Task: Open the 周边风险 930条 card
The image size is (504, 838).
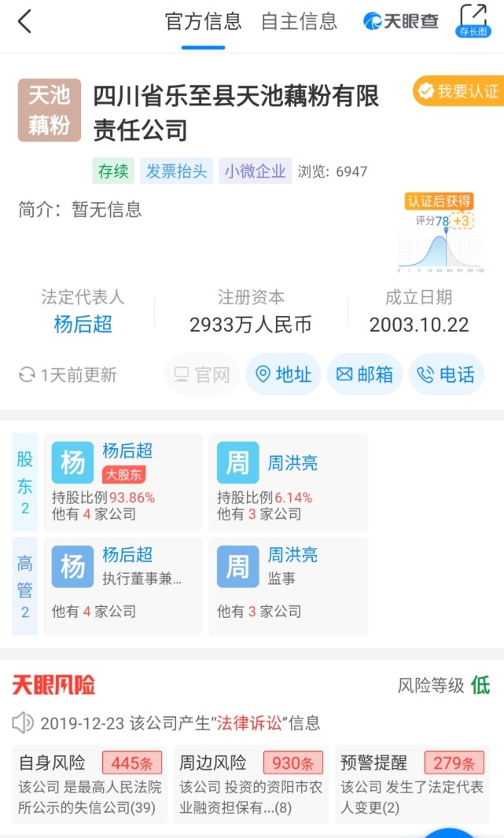Action: 251,785
